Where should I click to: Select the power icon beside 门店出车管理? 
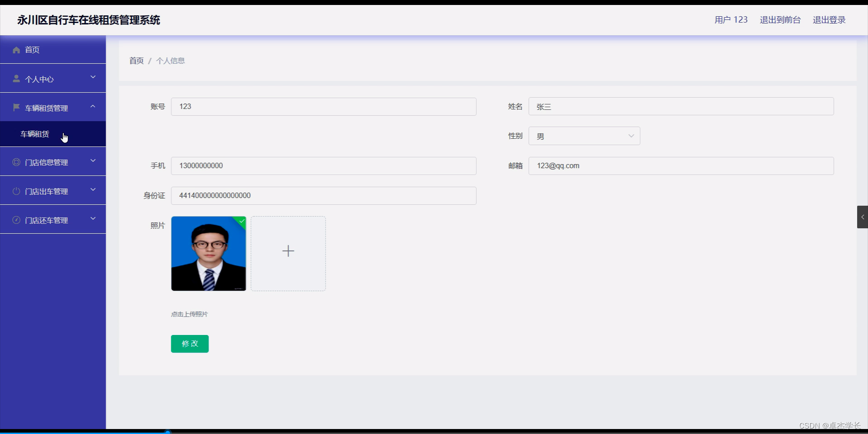pos(16,191)
